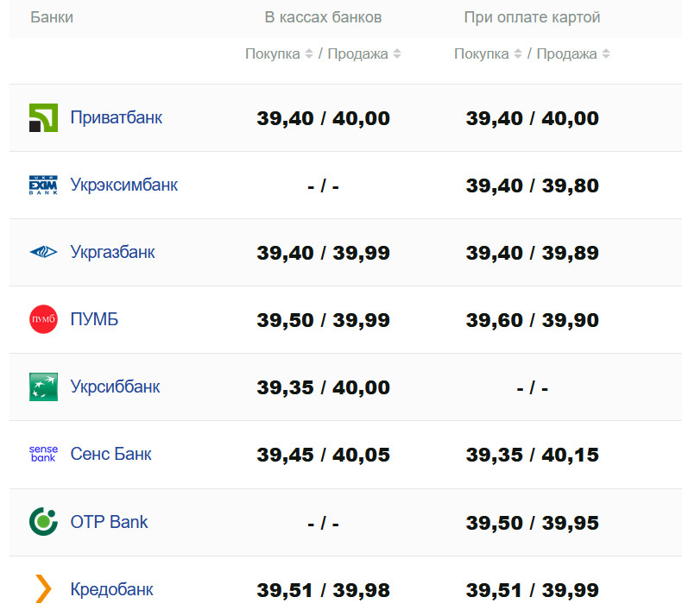This screenshot has width=682, height=616.
Task: Click the Ukreximbank EXIM logo icon
Action: pos(43,185)
